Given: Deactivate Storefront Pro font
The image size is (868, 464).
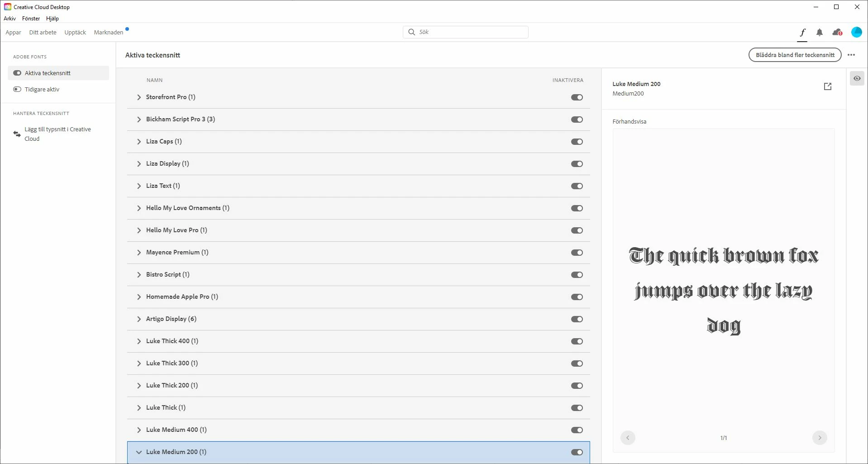Looking at the screenshot, I should [577, 97].
